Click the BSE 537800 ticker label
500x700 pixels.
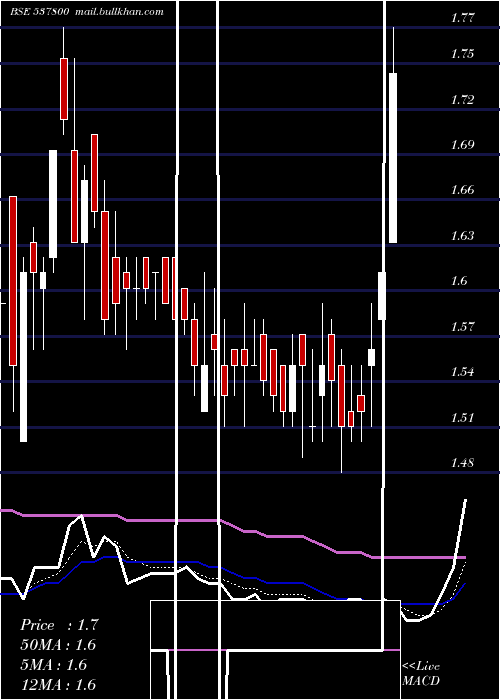tap(39, 12)
